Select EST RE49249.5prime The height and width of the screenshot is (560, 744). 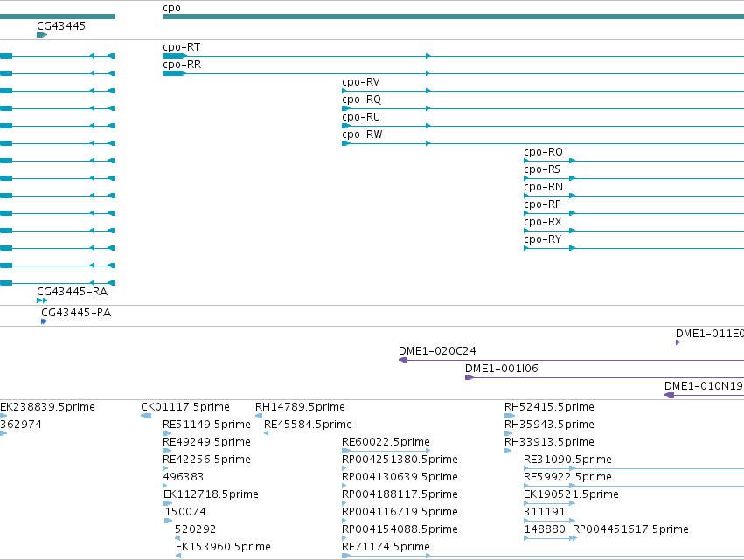click(206, 442)
